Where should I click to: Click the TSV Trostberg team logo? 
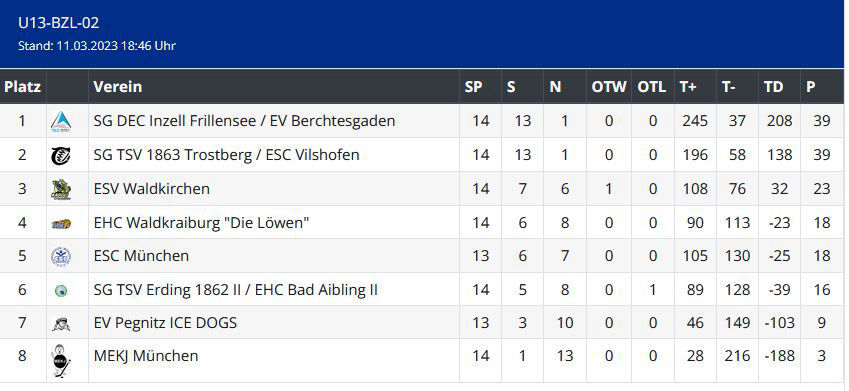(x=61, y=155)
